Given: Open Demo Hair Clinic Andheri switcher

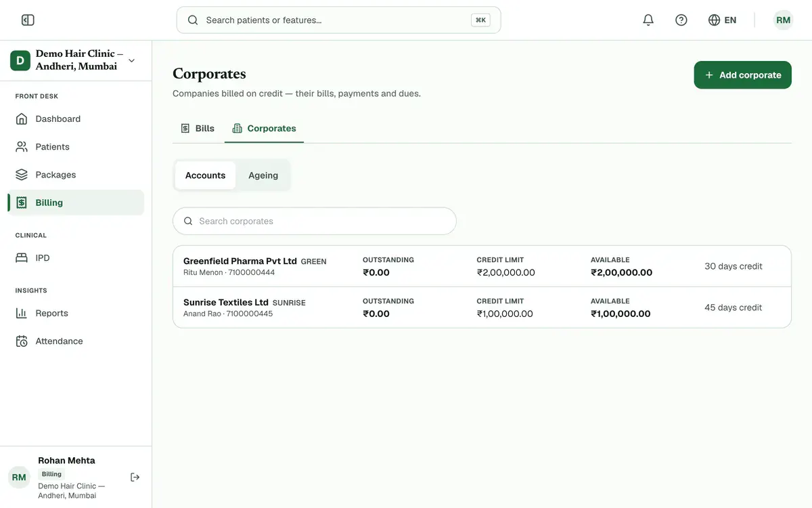Looking at the screenshot, I should click(76, 60).
